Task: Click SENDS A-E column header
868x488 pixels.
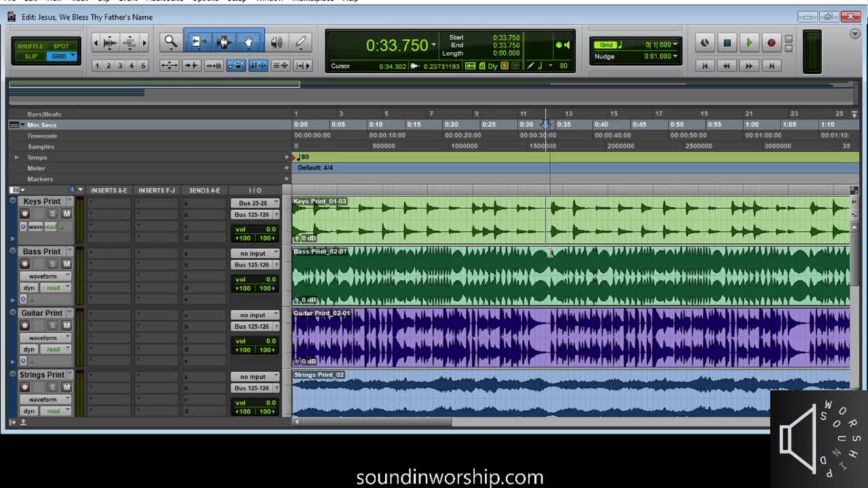Action: coord(205,190)
